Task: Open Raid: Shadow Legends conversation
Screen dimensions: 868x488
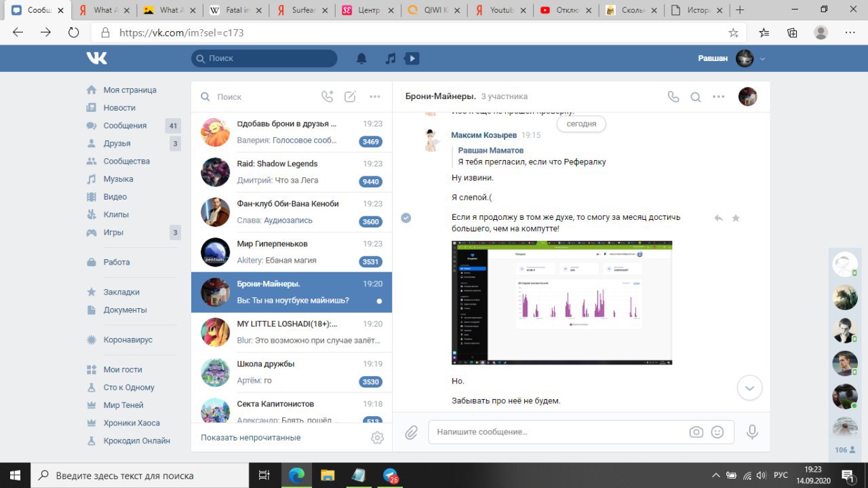Action: [292, 172]
